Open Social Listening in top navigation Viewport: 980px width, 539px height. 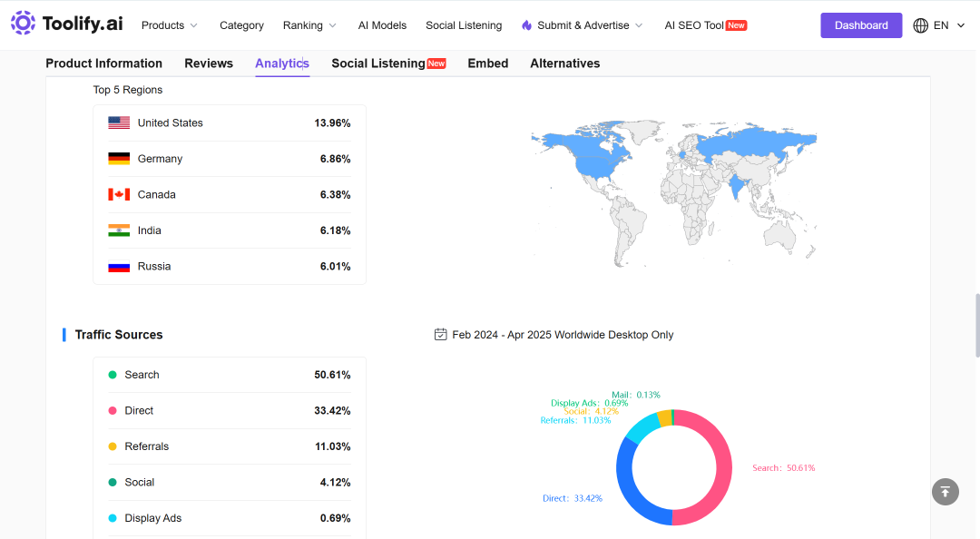click(464, 25)
